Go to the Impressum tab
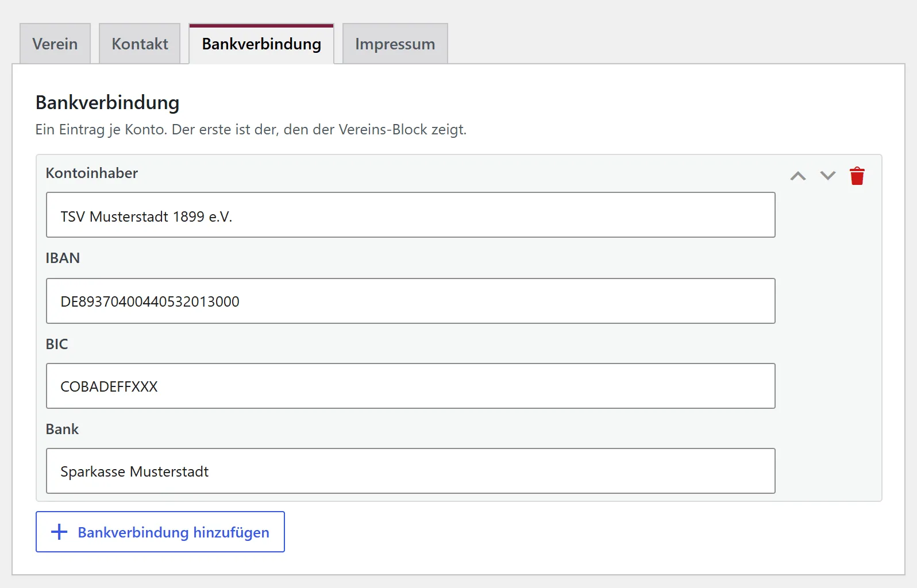This screenshot has height=588, width=917. tap(395, 44)
